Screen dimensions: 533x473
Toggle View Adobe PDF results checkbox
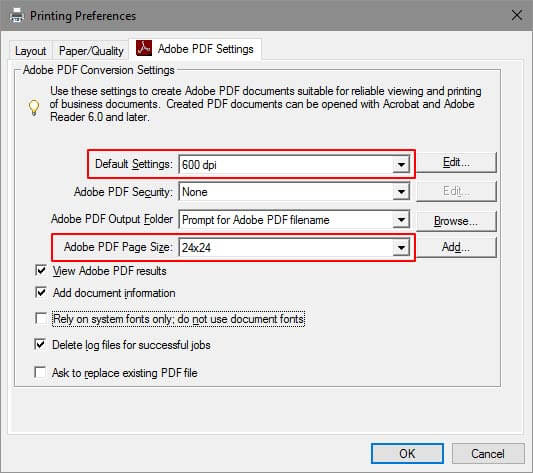(41, 270)
